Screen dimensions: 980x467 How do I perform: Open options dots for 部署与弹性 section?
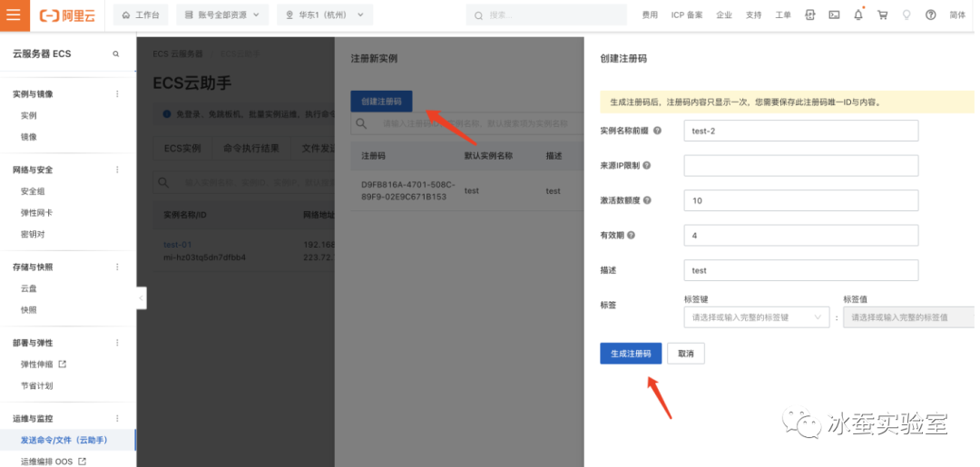pos(117,343)
